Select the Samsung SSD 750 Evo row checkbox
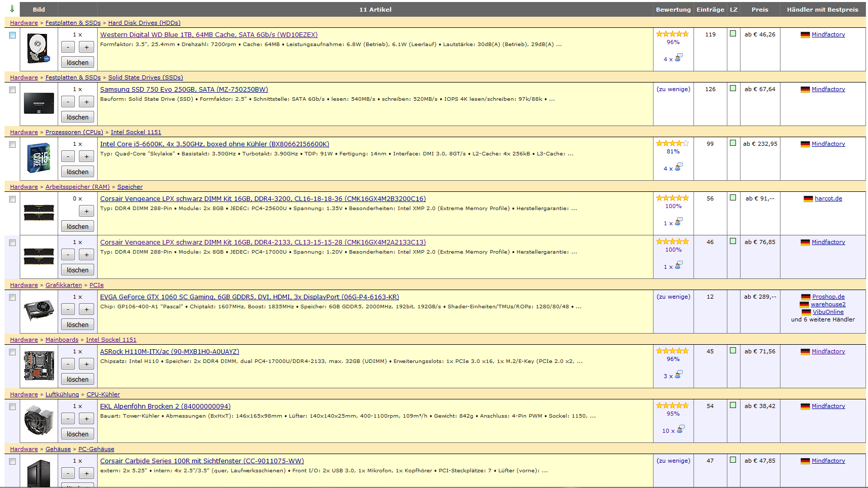 point(12,90)
